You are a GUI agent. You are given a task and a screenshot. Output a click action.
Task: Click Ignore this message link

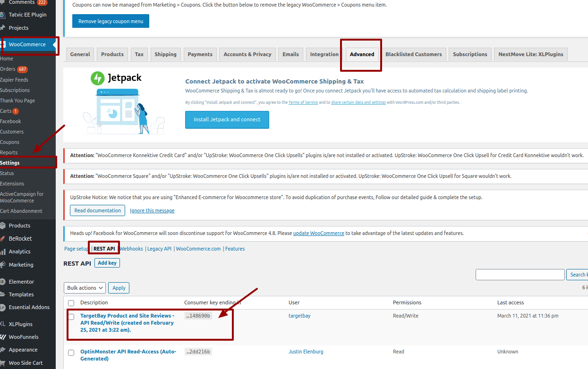coord(152,210)
